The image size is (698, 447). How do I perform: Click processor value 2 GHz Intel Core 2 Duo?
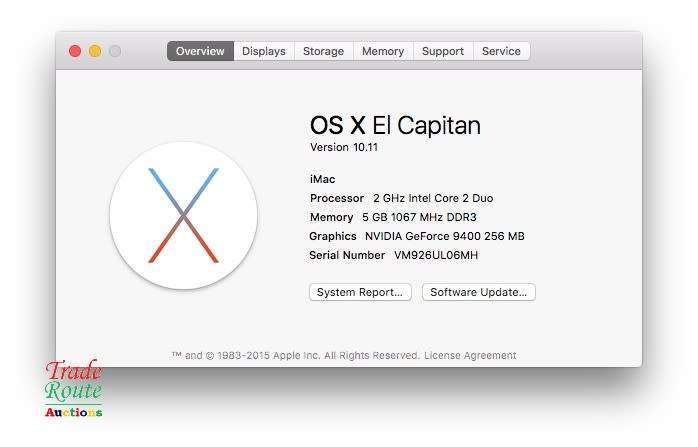433,198
